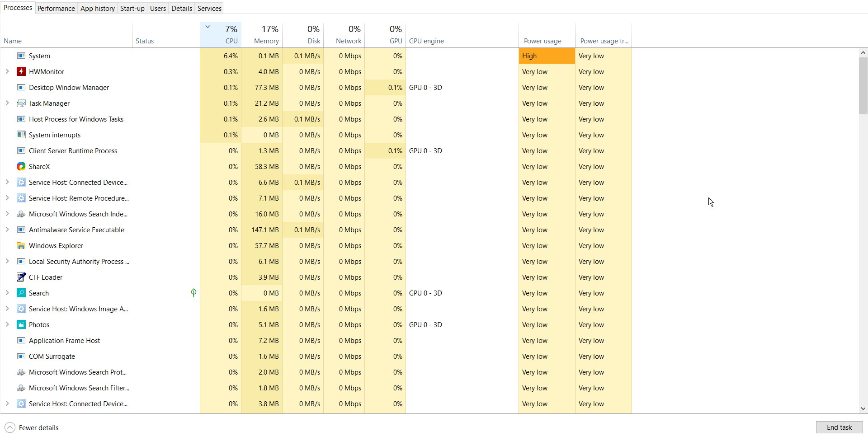
Task: Click the Microsoft Windows Search Protocol icon
Action: tap(21, 372)
